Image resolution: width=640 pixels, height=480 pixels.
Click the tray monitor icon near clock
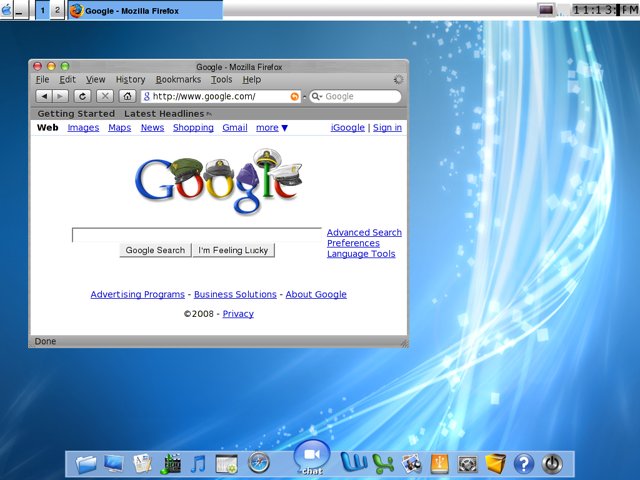546,9
